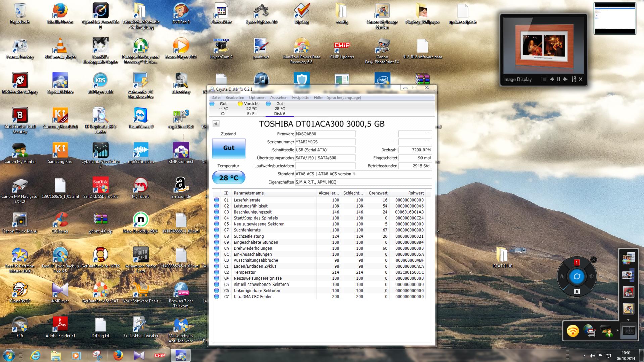Select the Disk 6 drive tab
Image resolution: width=644 pixels, height=362 pixels.
click(x=280, y=109)
